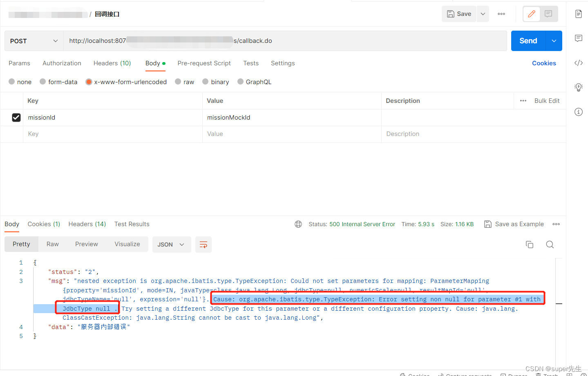Click the blue Send button
588x376 pixels.
coord(528,41)
